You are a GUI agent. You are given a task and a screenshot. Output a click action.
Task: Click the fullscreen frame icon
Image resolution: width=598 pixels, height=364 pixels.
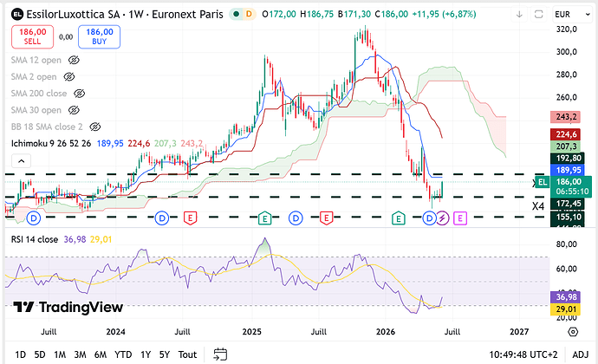click(x=538, y=15)
